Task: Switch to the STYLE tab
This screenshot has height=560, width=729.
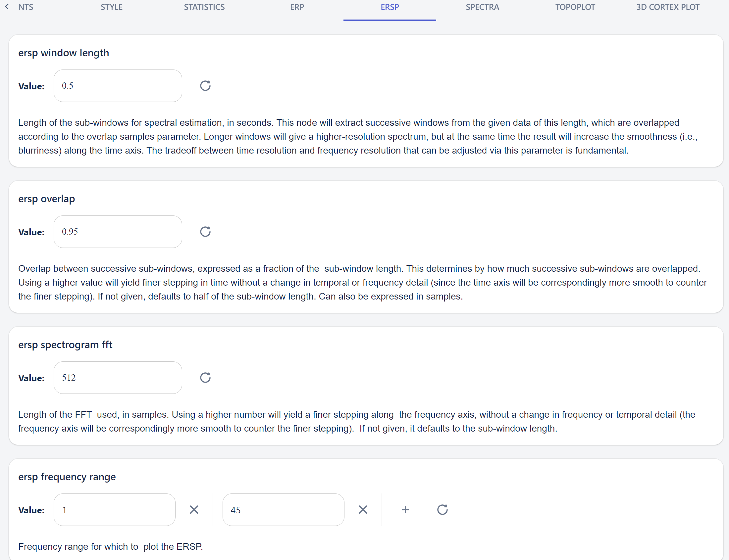Action: point(112,7)
